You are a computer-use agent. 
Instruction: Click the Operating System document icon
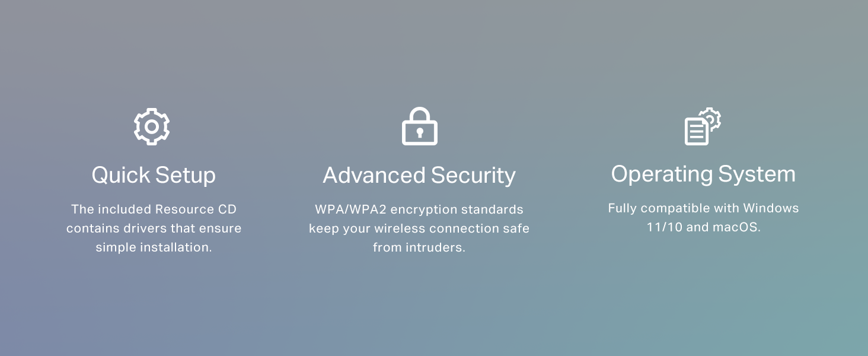(697, 131)
